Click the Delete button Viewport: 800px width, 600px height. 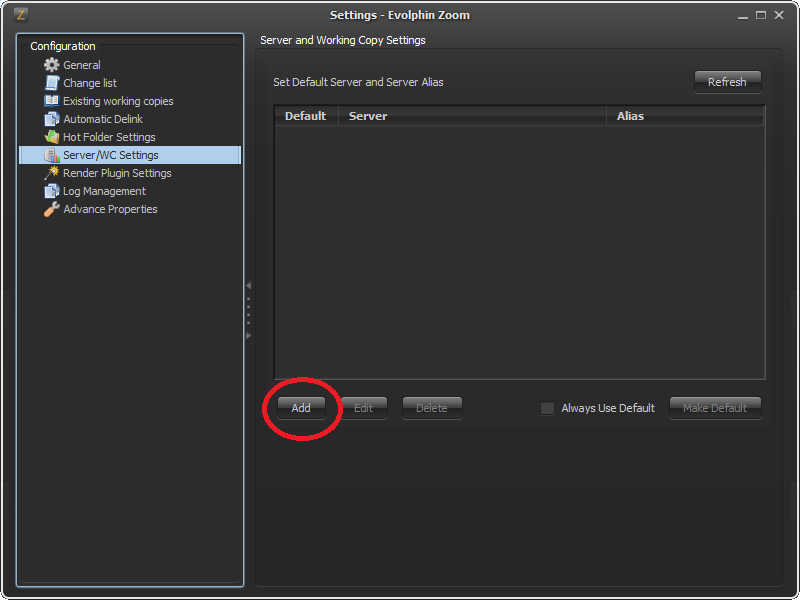coord(432,408)
